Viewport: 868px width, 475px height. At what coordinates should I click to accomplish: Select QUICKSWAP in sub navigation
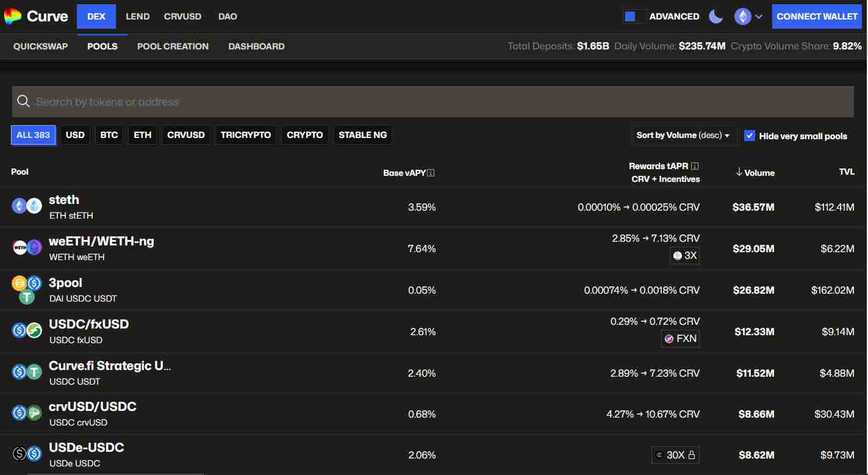[x=40, y=46]
